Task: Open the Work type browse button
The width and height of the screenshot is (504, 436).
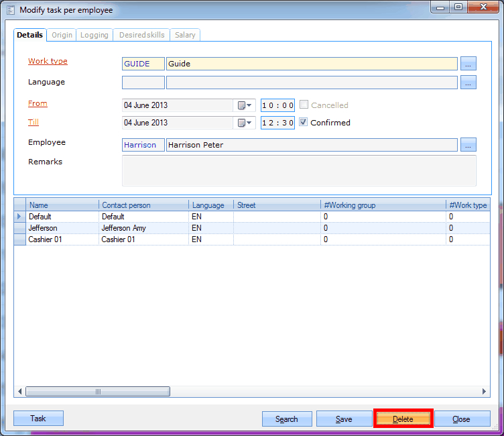Action: click(x=468, y=64)
